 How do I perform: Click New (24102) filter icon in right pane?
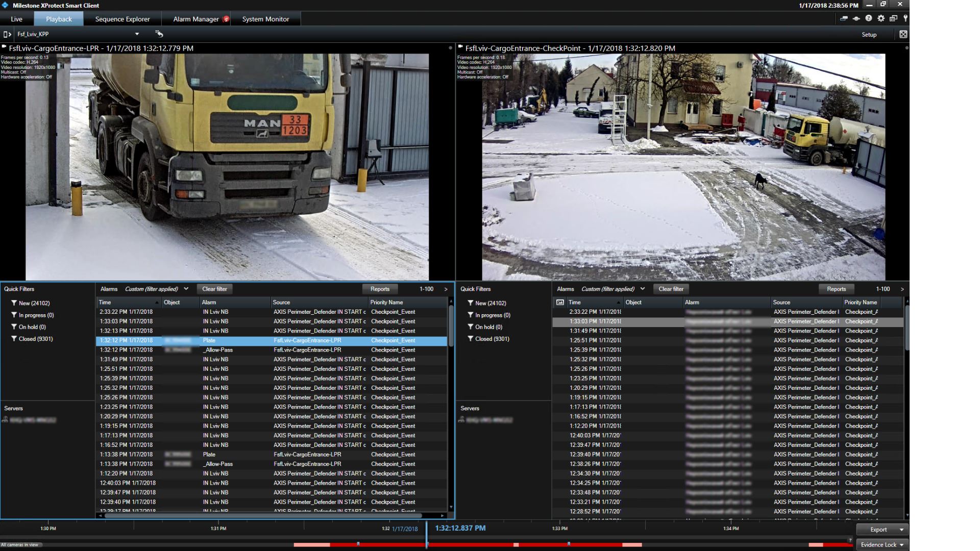pos(471,303)
